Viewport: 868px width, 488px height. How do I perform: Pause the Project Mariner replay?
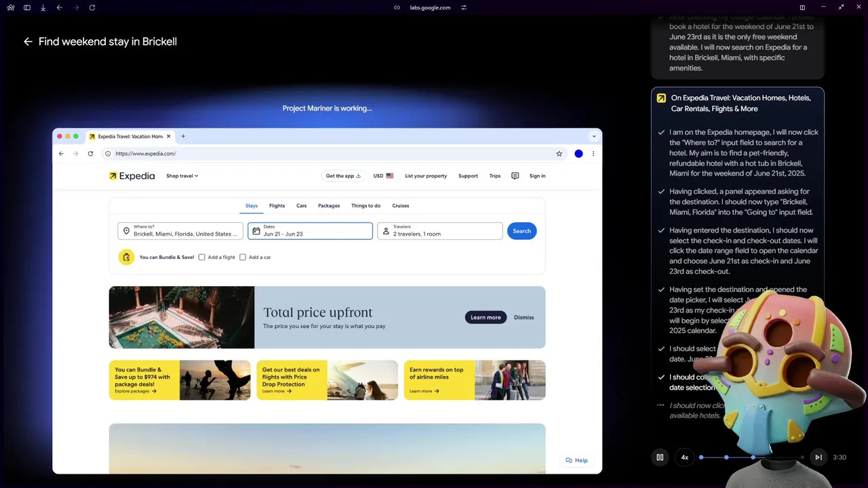[x=660, y=457]
